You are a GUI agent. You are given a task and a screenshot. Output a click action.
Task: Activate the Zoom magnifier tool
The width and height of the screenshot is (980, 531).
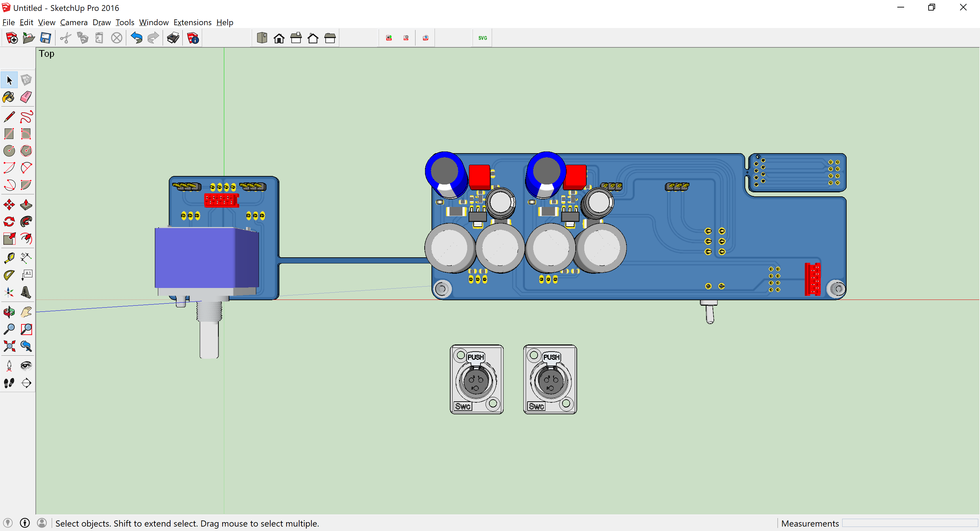[9, 329]
